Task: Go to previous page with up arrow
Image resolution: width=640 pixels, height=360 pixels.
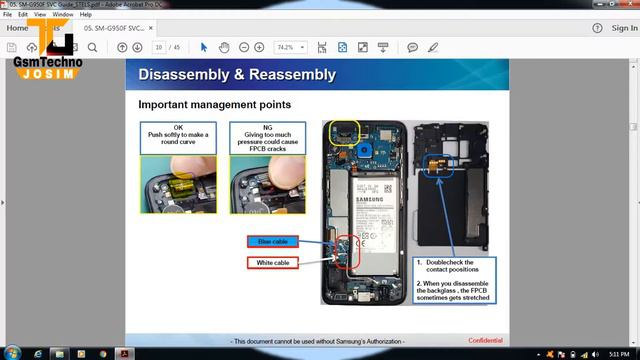Action: pyautogui.click(x=122, y=47)
